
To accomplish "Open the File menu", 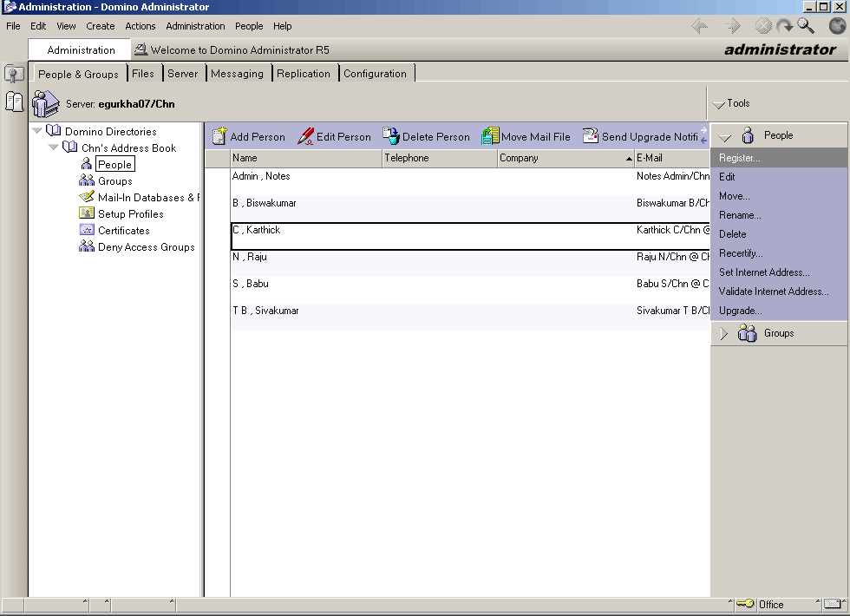I will pyautogui.click(x=13, y=26).
